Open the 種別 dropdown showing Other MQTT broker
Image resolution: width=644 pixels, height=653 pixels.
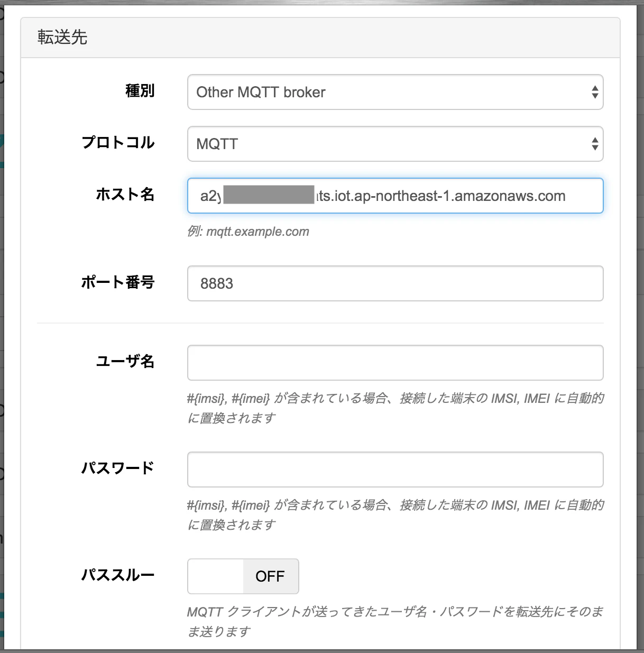(395, 92)
